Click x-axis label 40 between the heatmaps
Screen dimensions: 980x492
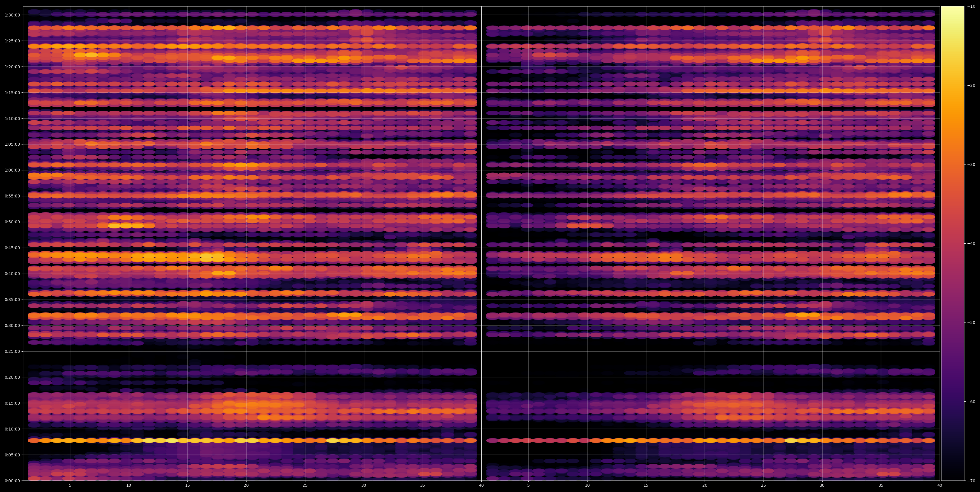[481, 486]
